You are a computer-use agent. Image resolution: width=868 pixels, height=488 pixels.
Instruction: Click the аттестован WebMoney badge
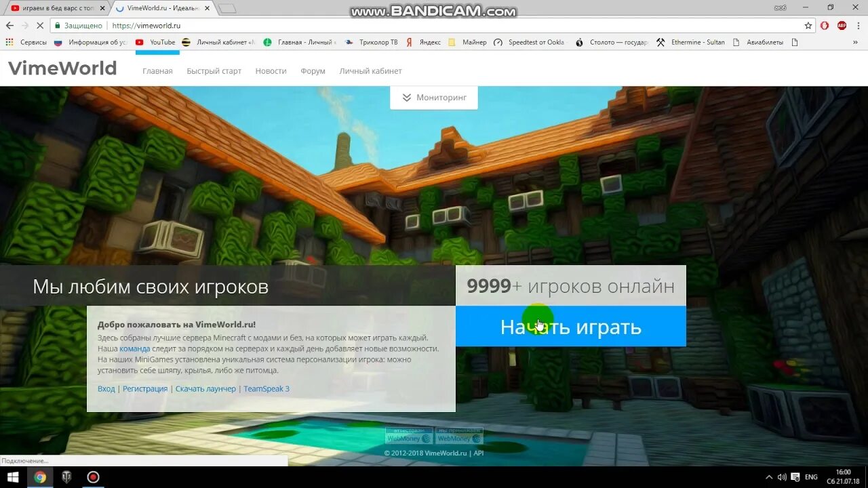409,435
